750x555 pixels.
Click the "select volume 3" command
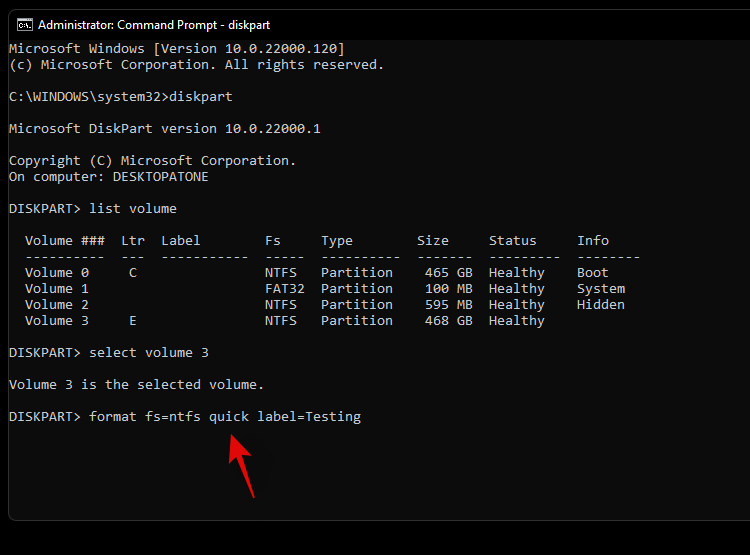coord(149,353)
